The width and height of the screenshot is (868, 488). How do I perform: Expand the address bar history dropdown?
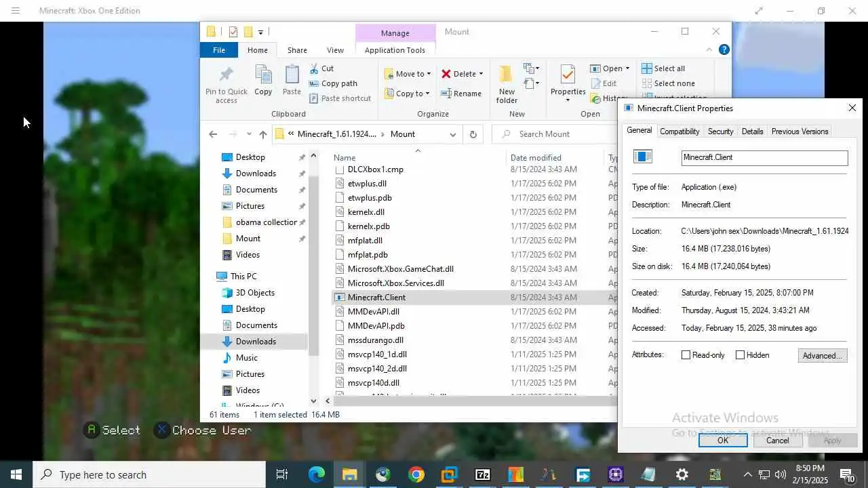coord(452,134)
